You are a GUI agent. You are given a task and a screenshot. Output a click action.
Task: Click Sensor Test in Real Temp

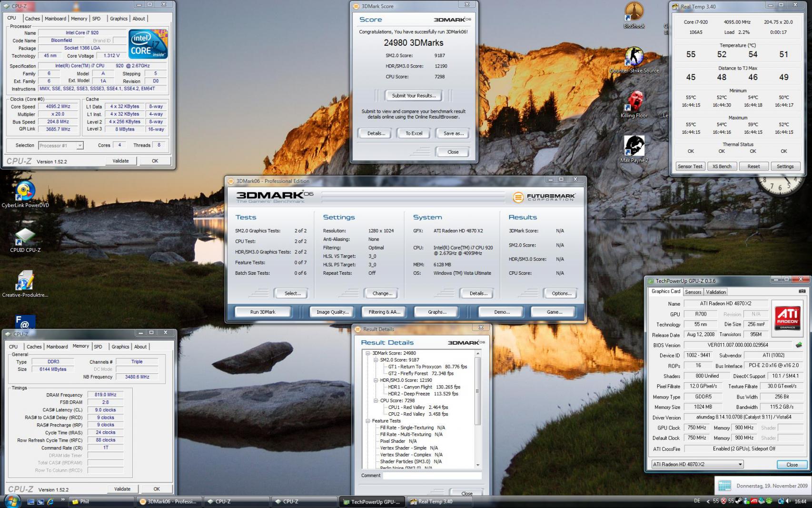(x=690, y=166)
